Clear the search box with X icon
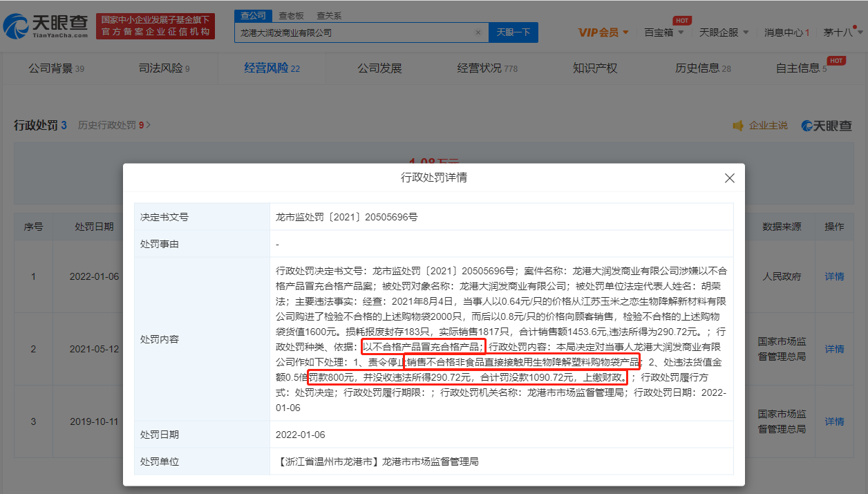 (478, 32)
